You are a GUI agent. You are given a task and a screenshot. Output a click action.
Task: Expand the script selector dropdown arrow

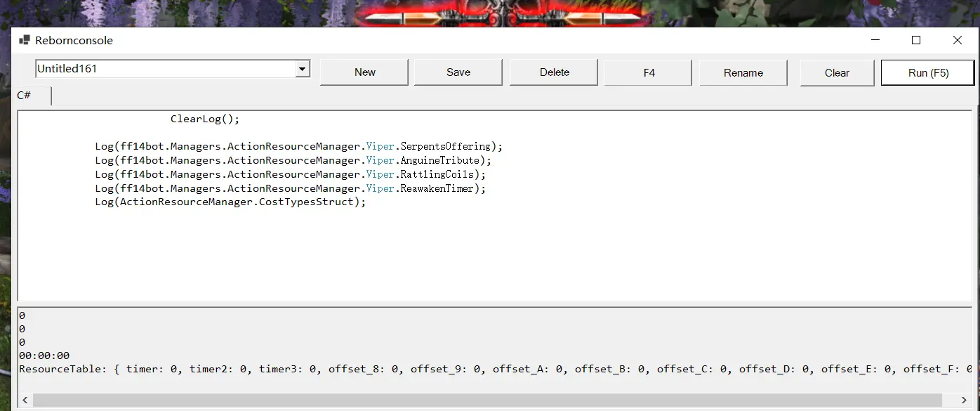point(303,69)
